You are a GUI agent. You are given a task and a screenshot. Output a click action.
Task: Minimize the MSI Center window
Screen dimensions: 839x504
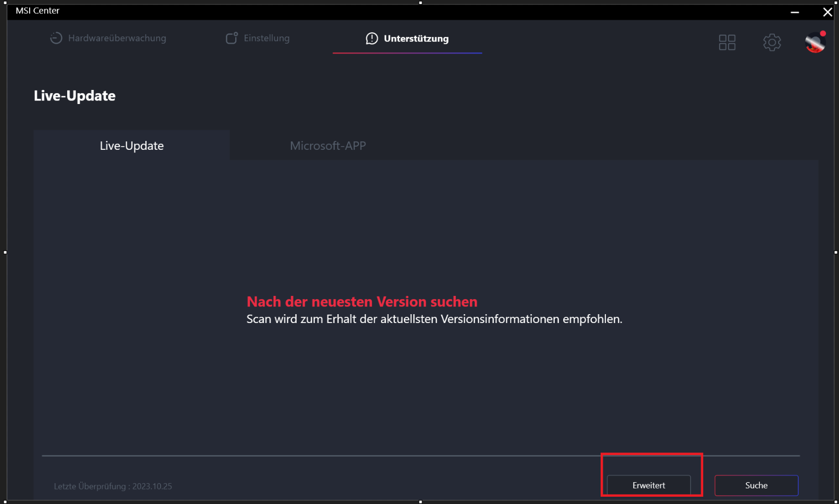click(x=795, y=11)
